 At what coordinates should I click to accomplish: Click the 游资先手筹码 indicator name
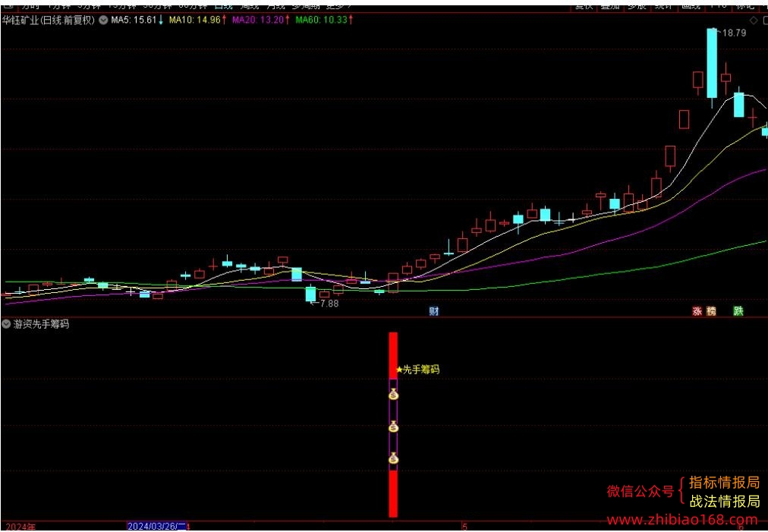(x=41, y=324)
